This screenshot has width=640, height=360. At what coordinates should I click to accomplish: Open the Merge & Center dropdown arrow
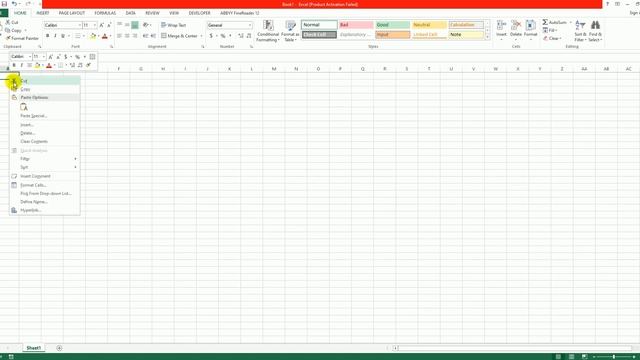(x=201, y=36)
